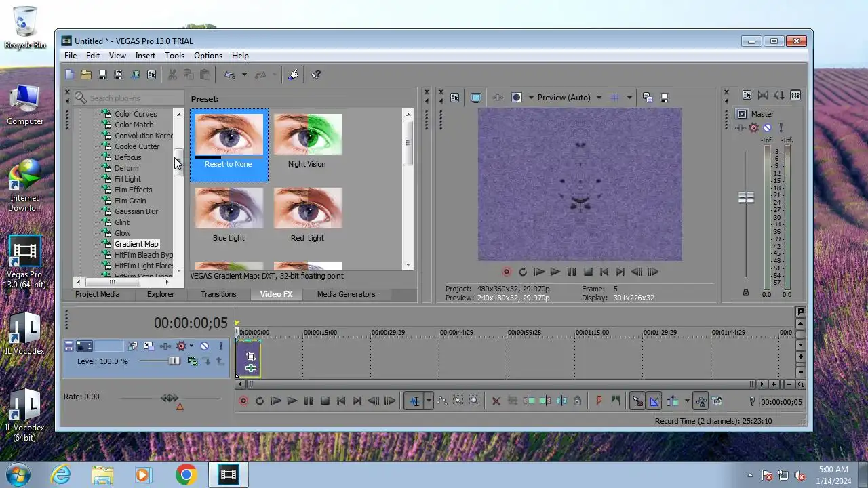The width and height of the screenshot is (868, 488).
Task: Click the interactive tutorials hand icon
Action: point(293,75)
